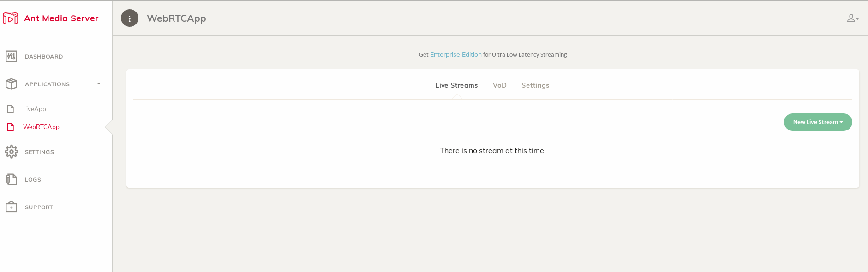This screenshot has height=272, width=868.
Task: Collapse the Applications submenu arrow
Action: pyautogui.click(x=99, y=84)
